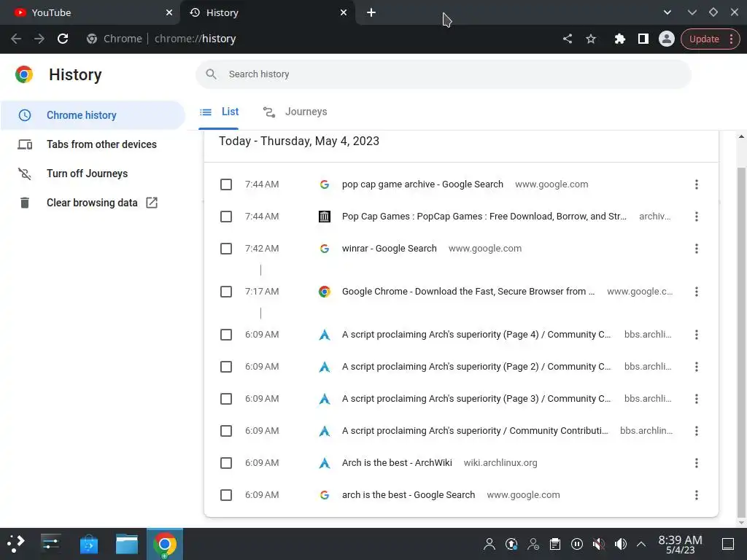Check the Pop Cap Games archive entry

[x=226, y=217]
